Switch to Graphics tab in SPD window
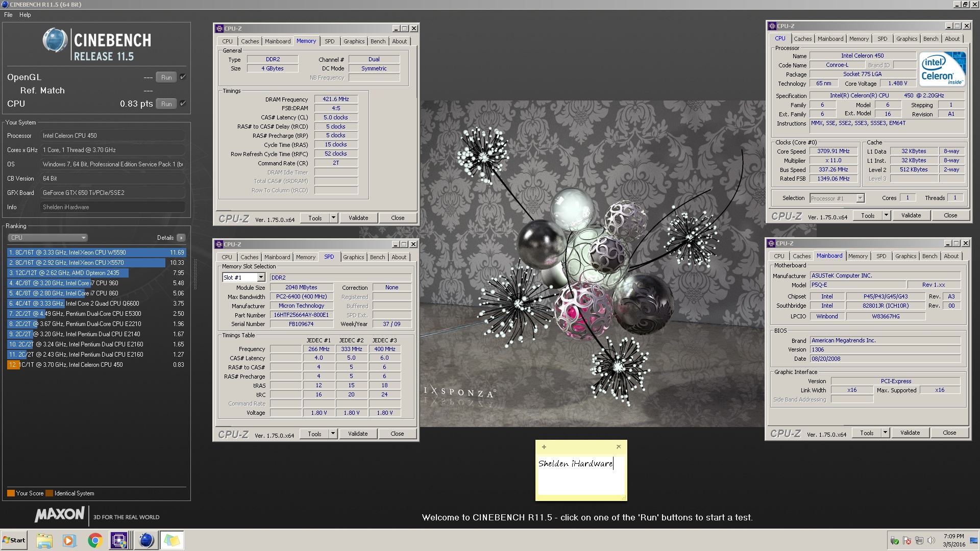The image size is (980, 551). (354, 257)
